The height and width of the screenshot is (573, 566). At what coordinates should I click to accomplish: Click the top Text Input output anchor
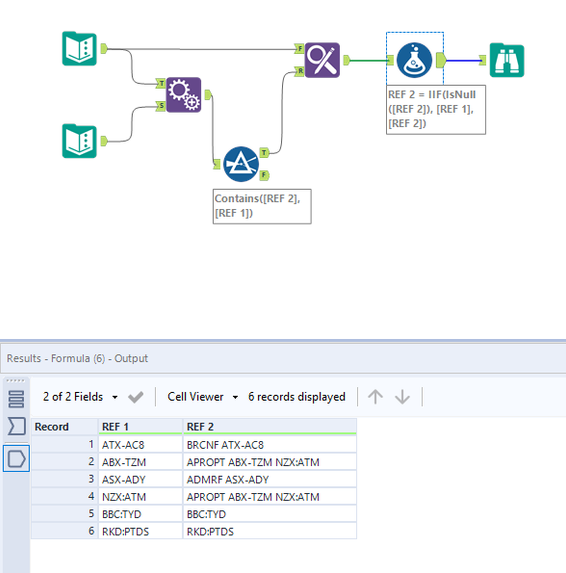(104, 48)
